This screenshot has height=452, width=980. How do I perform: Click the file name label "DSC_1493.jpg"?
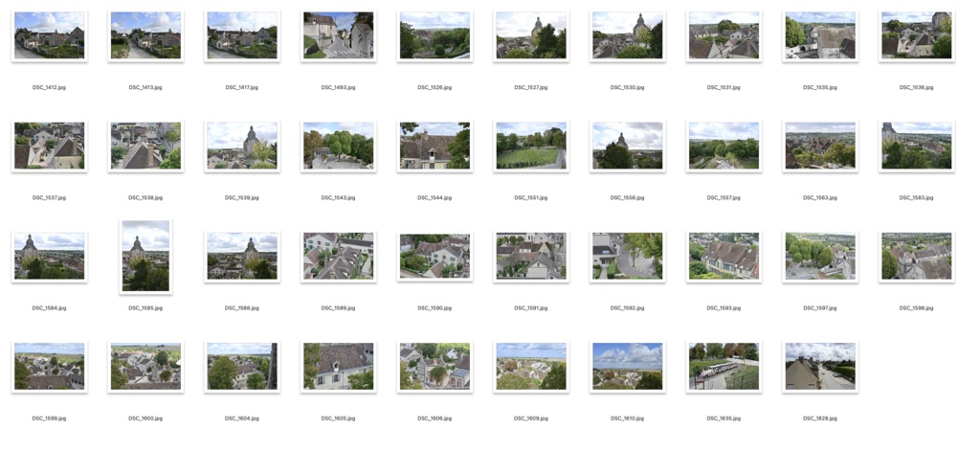[338, 87]
